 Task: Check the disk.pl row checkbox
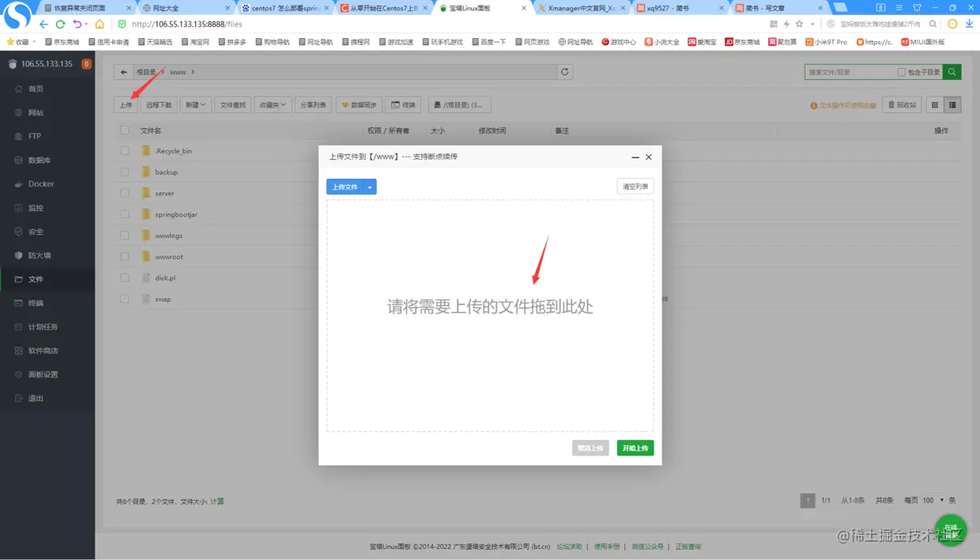125,278
